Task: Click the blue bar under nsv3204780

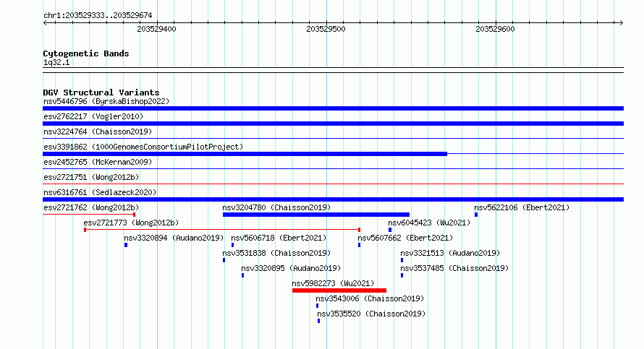Action: 315,215
